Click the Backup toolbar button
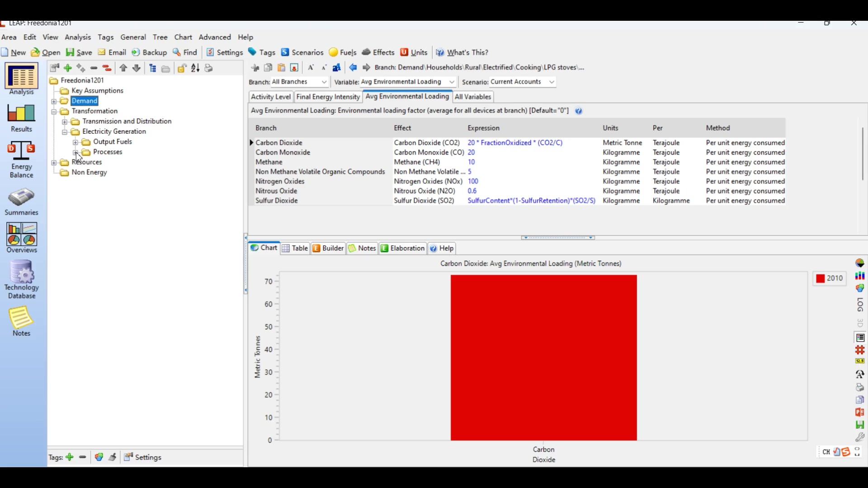 click(149, 52)
